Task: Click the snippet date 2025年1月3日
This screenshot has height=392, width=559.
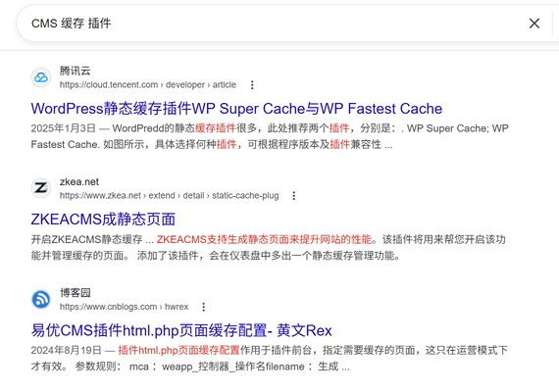Action: point(64,128)
